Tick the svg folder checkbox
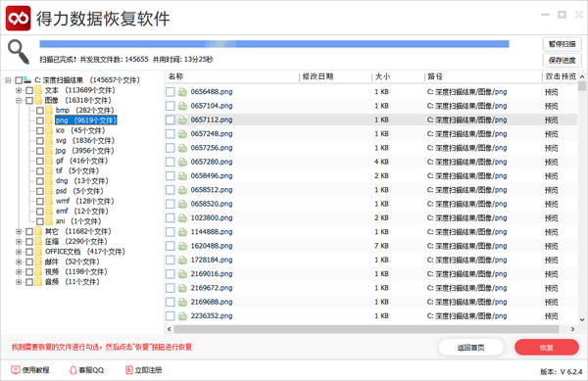 [40, 141]
